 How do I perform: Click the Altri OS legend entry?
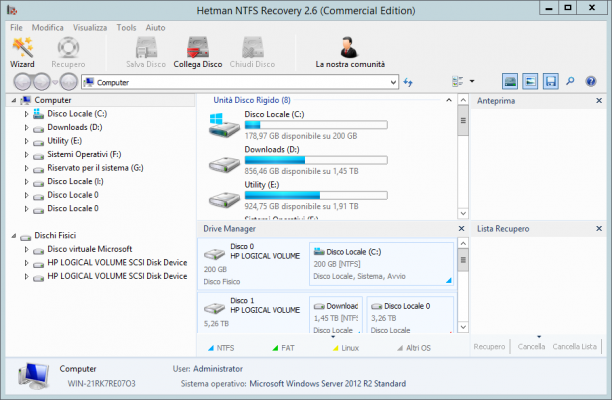point(414,348)
